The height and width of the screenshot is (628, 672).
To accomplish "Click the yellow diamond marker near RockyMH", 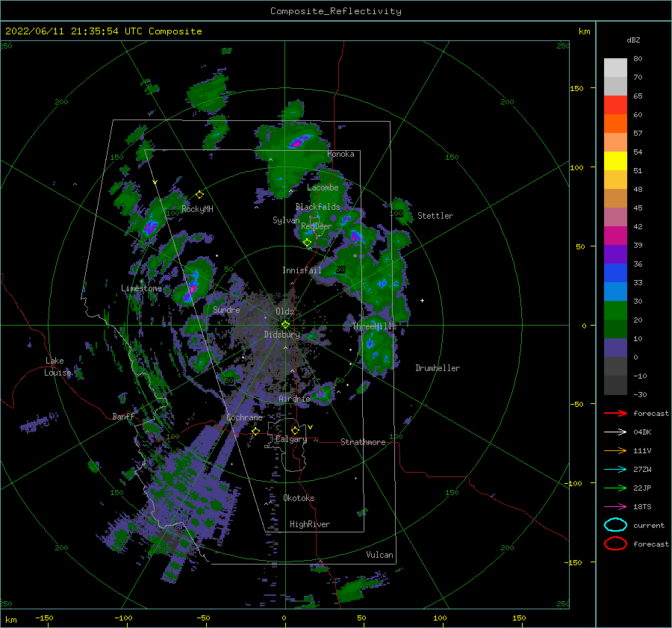I will pyautogui.click(x=199, y=195).
